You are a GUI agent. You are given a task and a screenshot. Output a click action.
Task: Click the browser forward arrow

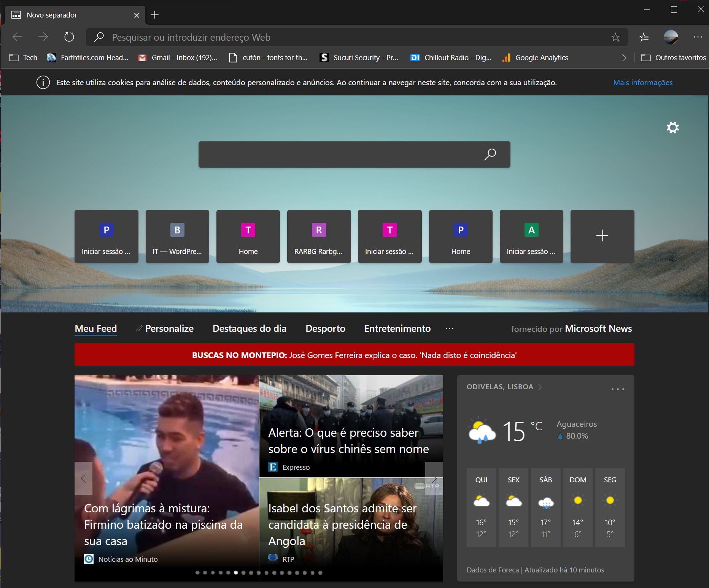[43, 37]
